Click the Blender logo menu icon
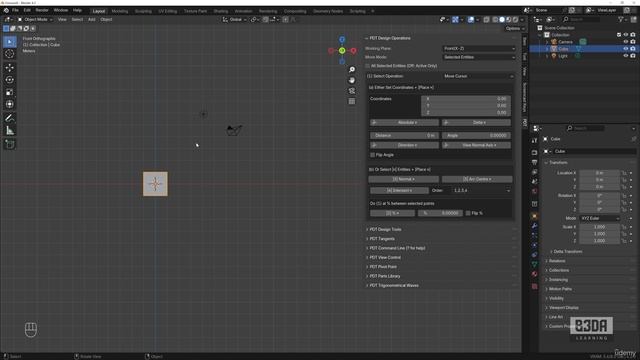 pyautogui.click(x=6, y=10)
